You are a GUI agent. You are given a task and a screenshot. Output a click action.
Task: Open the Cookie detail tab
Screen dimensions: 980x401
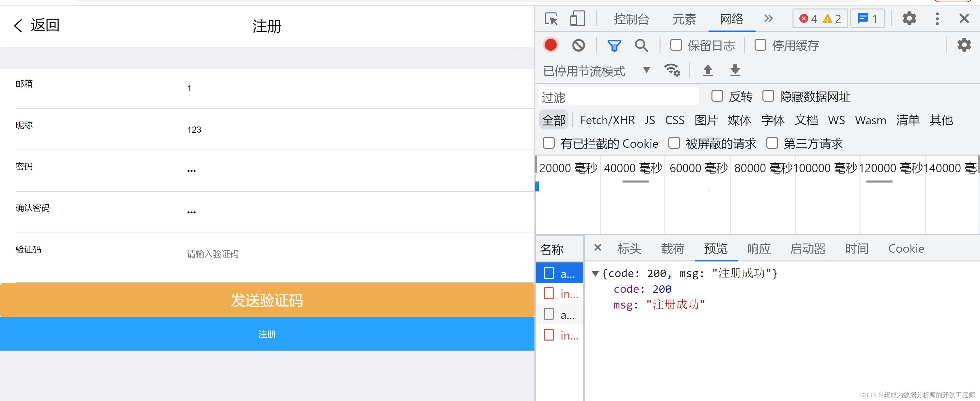906,249
